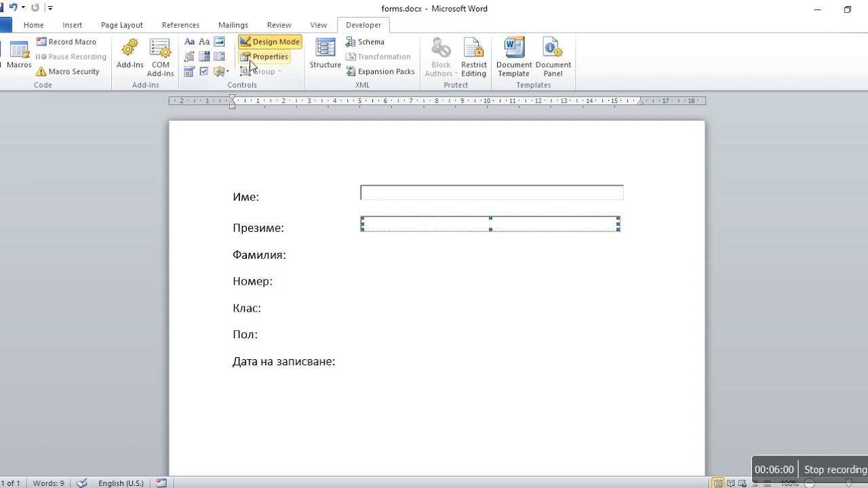The image size is (868, 488).
Task: Open the Document Panel
Action: (553, 58)
